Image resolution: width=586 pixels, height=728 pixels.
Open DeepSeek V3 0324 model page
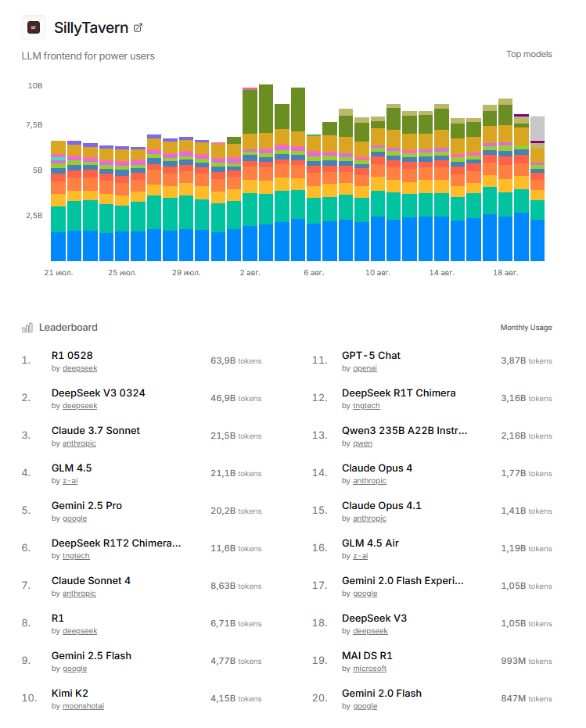(x=98, y=393)
